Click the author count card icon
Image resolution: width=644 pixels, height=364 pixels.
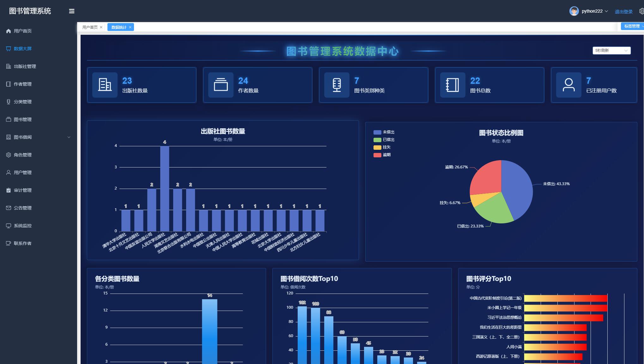tap(221, 85)
